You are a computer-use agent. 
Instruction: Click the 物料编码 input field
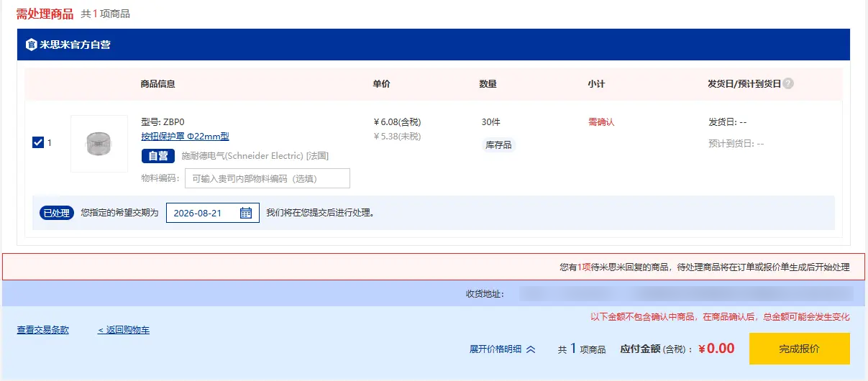point(268,178)
